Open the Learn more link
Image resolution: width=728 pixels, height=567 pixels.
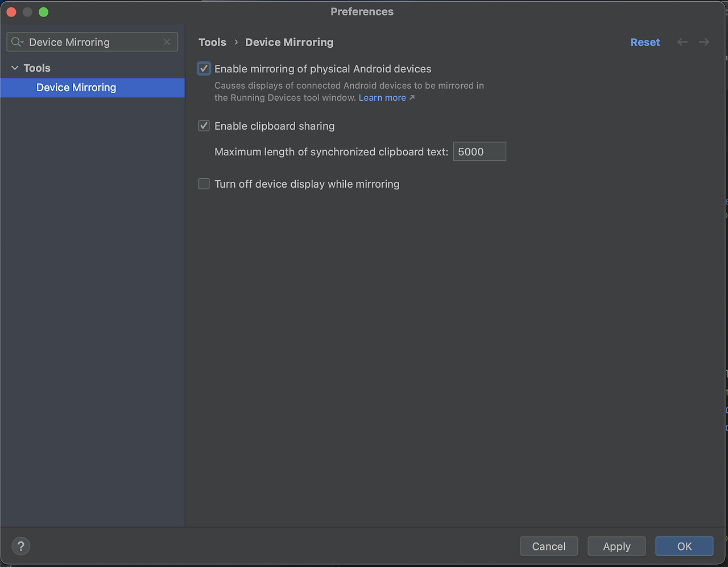click(382, 97)
